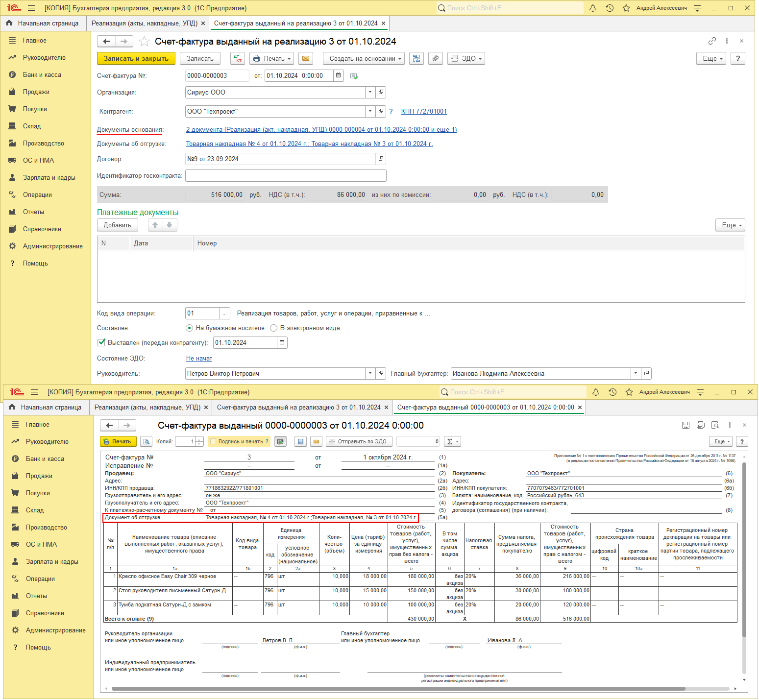Click the paperclip attached files icon

click(x=435, y=58)
